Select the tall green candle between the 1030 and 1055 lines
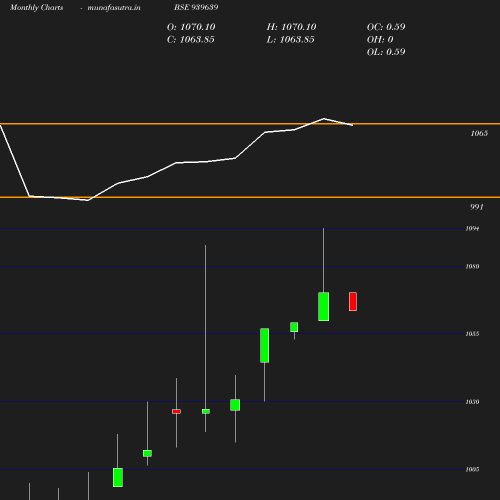Image resolution: width=500 pixels, height=500 pixels. click(x=265, y=345)
